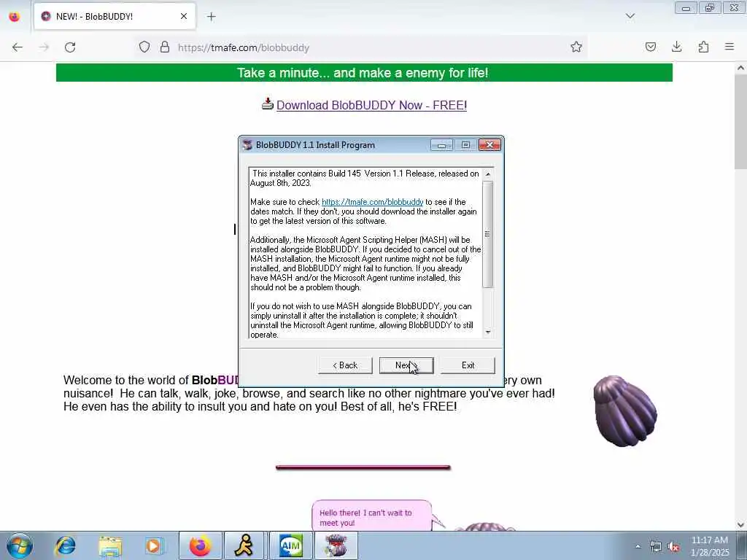The width and height of the screenshot is (747, 560).
Task: Exit the BlobBUDDY installer
Action: click(468, 365)
